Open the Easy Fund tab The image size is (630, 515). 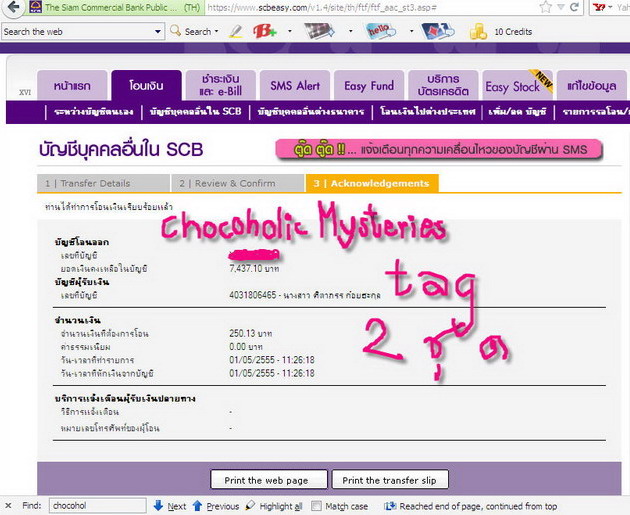click(x=369, y=85)
